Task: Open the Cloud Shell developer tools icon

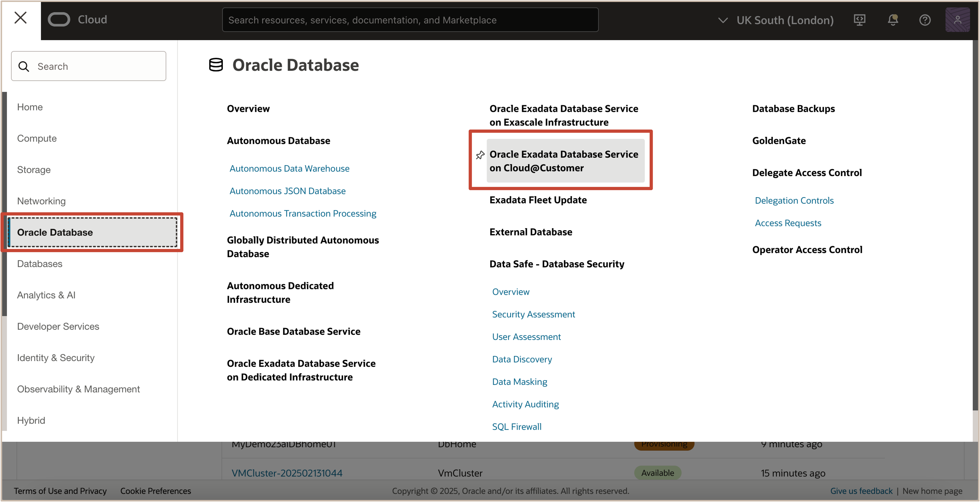Action: point(859,20)
